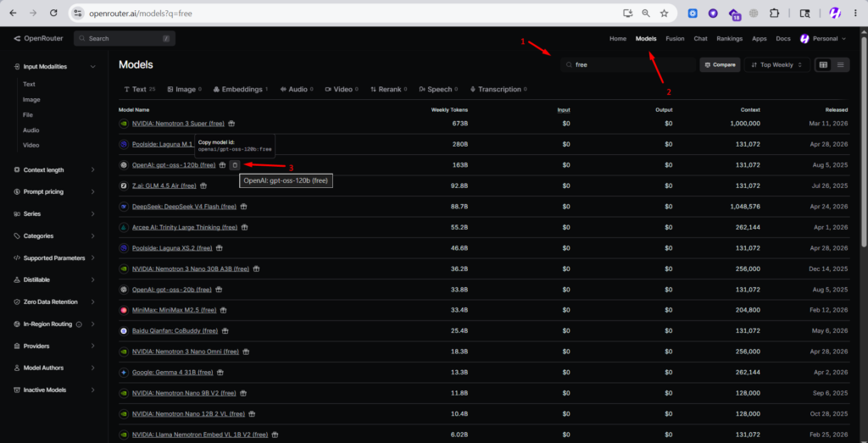Click gift icon beside NVIDIA Nemotron 3 Super
Image resolution: width=868 pixels, height=443 pixels.
coord(232,124)
